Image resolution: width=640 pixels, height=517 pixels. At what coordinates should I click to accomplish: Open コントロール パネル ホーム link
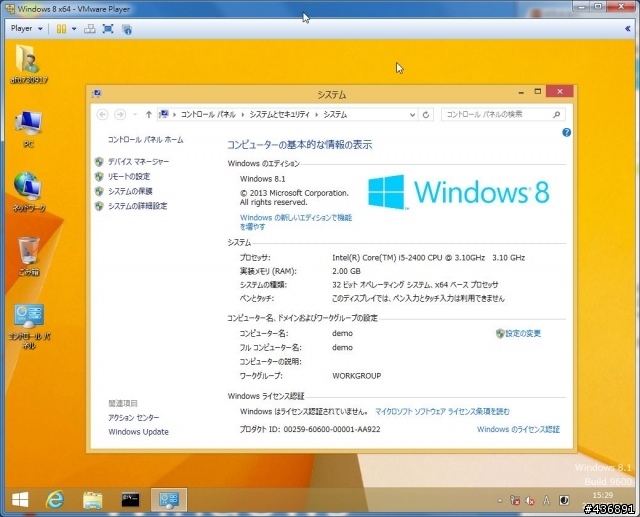coord(145,140)
